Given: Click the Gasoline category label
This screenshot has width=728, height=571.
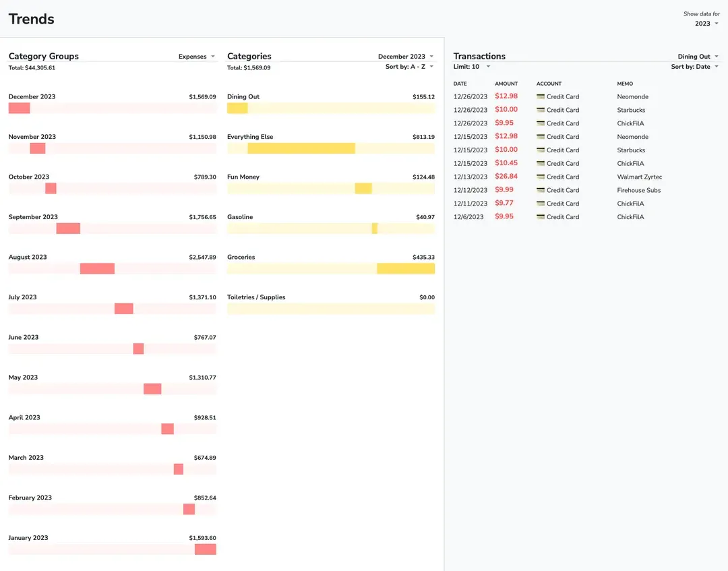Looking at the screenshot, I should 240,217.
